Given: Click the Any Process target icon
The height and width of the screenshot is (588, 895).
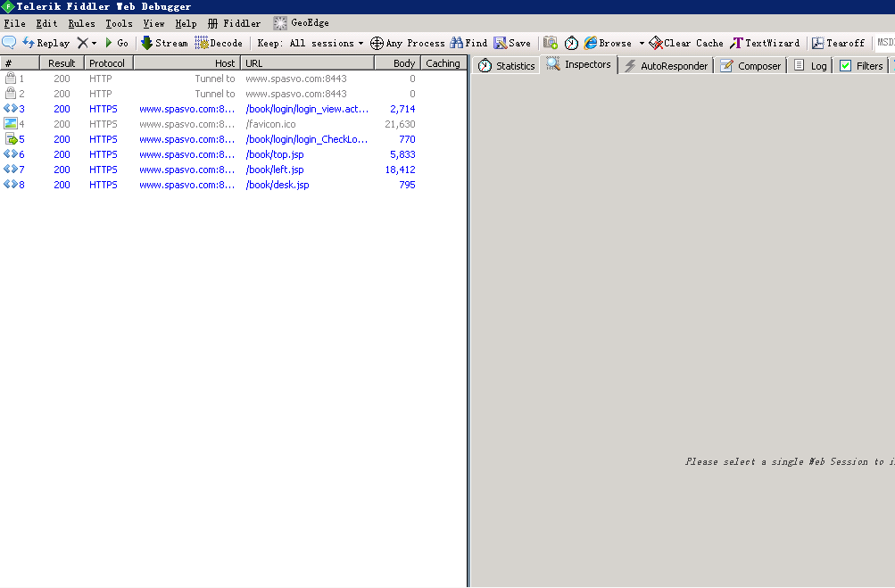Looking at the screenshot, I should [x=377, y=43].
